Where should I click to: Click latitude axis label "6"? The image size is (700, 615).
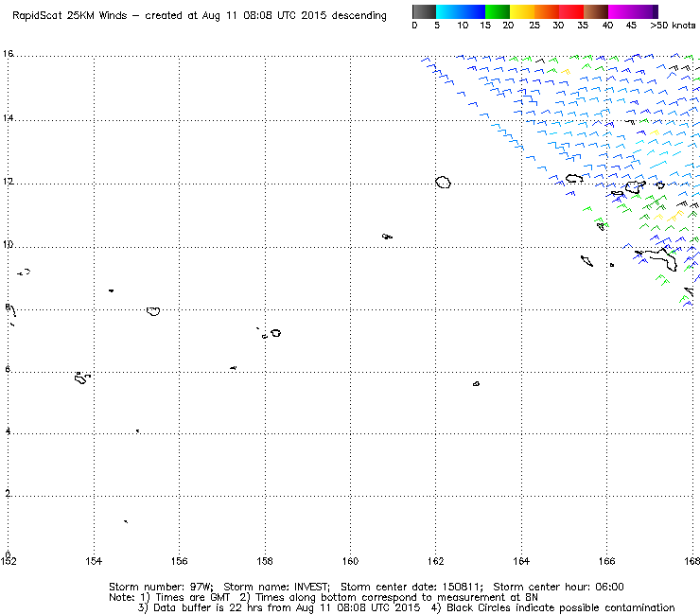8,369
